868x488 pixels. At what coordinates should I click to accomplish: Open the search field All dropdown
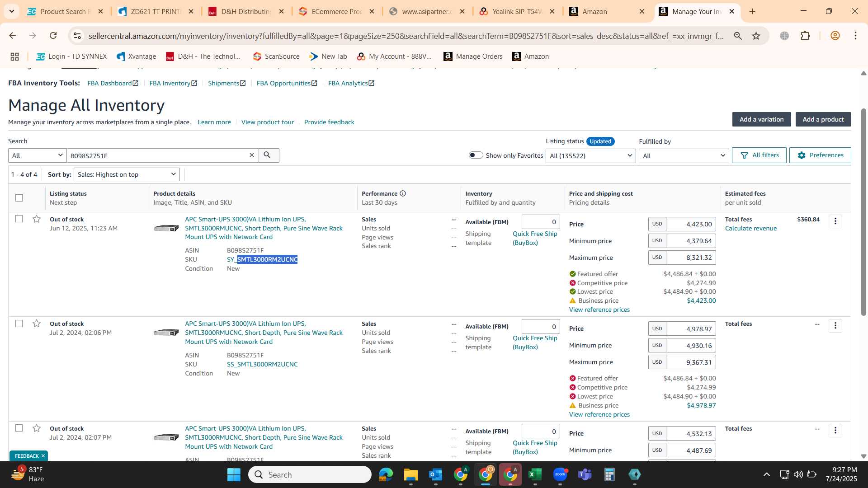(37, 155)
